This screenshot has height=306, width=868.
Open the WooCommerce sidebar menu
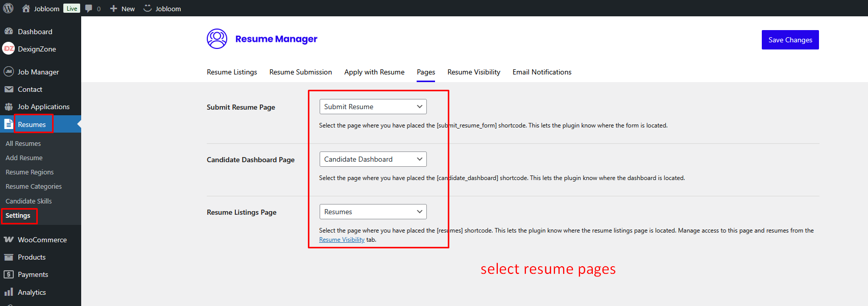coord(42,240)
